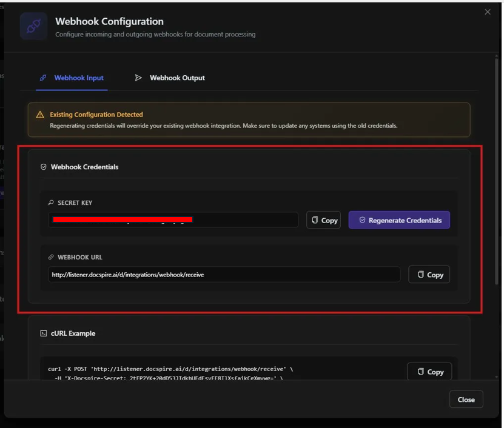Click the link icon beside WEBHOOK URL

point(51,257)
